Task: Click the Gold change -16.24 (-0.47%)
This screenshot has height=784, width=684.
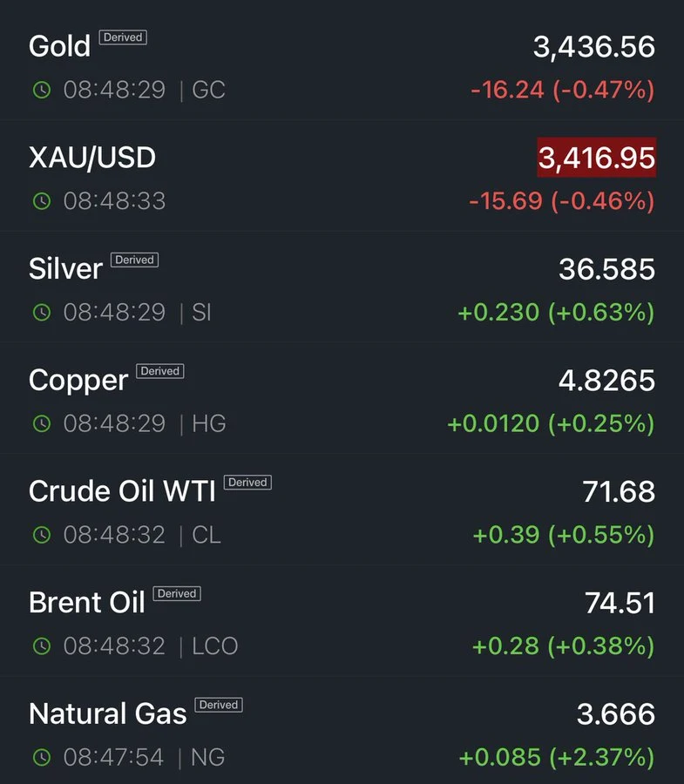Action: (563, 90)
